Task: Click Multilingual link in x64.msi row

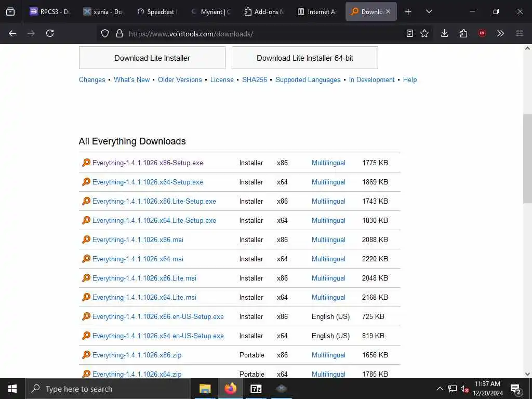Action: (x=328, y=259)
